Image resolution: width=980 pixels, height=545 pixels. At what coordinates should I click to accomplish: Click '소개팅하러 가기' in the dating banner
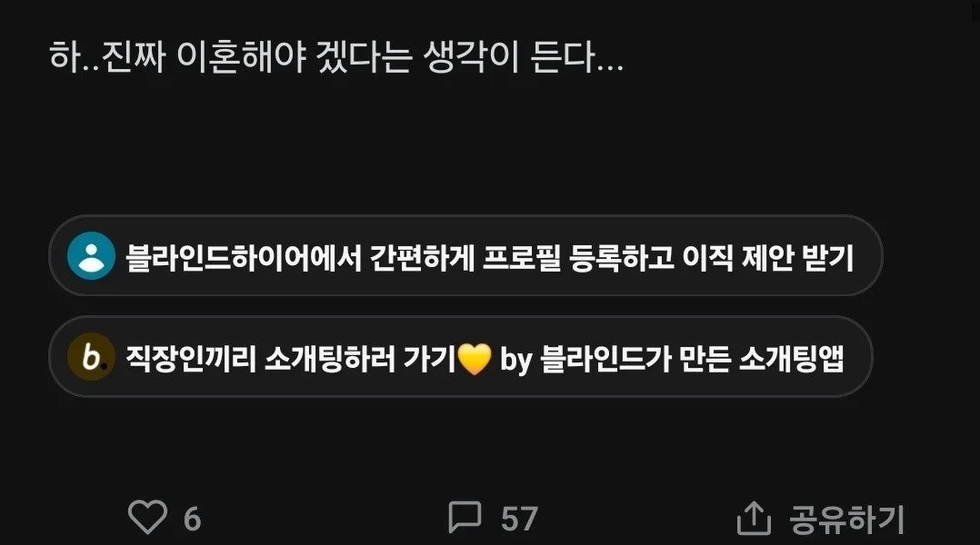point(360,359)
